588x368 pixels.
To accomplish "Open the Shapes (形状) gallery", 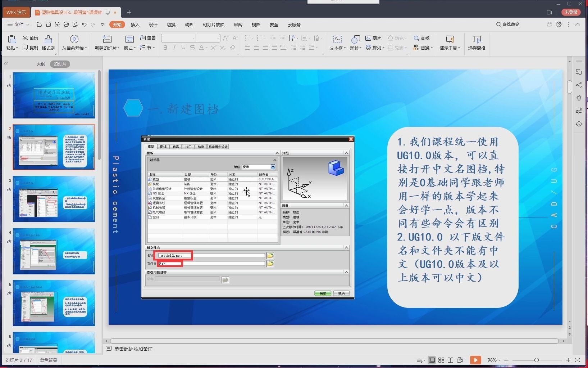I will [355, 42].
